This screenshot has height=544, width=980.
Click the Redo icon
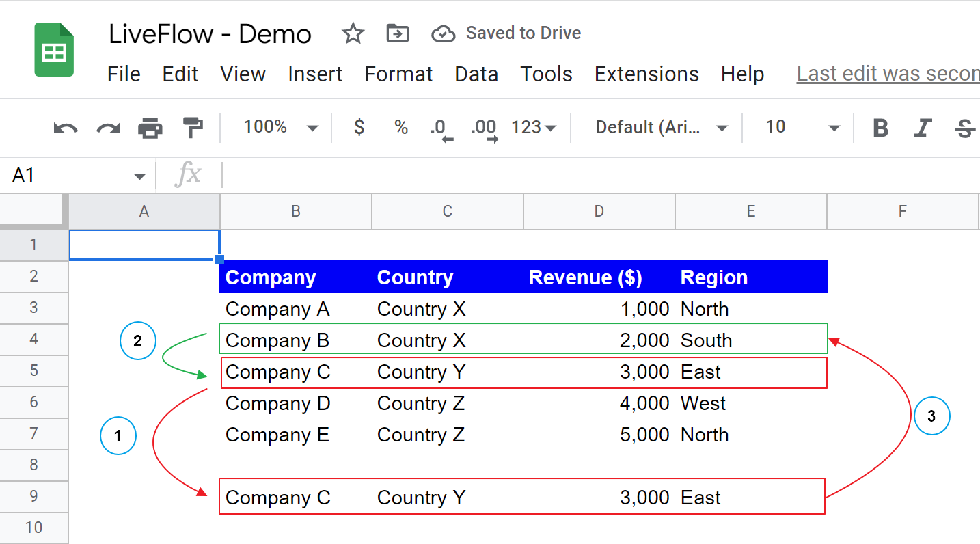click(x=107, y=127)
